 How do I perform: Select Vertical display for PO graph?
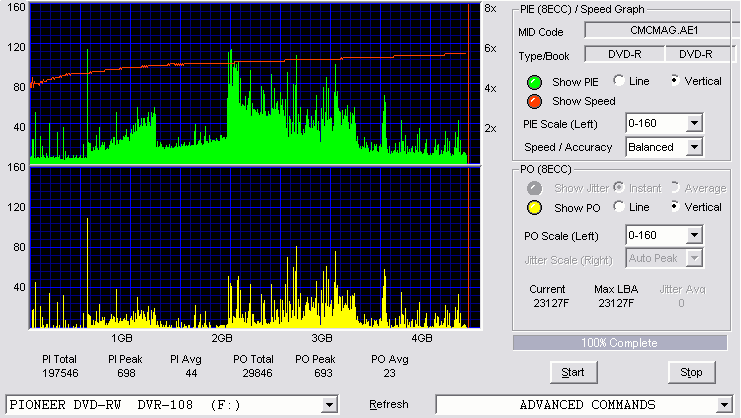pos(675,206)
